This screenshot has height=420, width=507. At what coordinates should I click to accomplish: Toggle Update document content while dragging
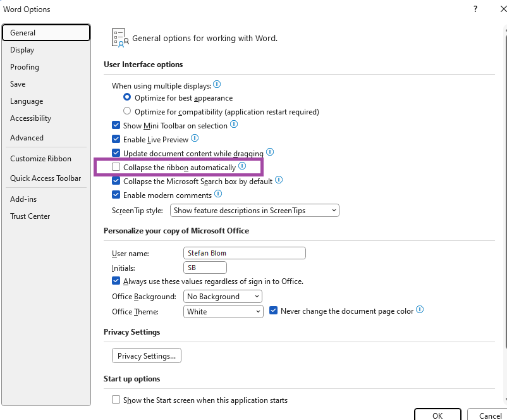point(116,153)
